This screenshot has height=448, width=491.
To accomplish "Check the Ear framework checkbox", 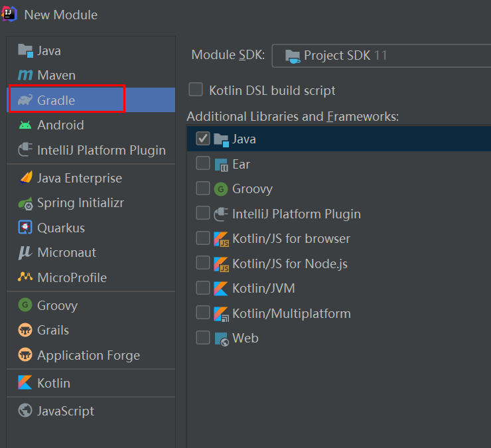I will [203, 163].
